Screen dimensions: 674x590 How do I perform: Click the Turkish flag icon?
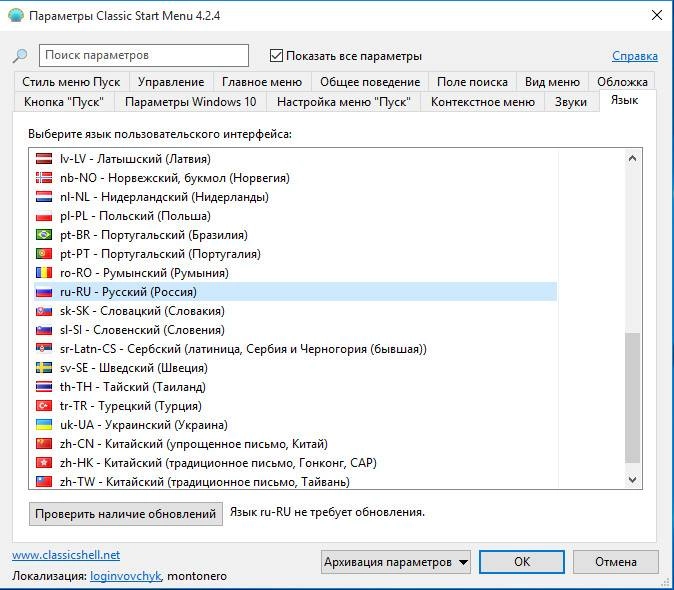tap(44, 406)
